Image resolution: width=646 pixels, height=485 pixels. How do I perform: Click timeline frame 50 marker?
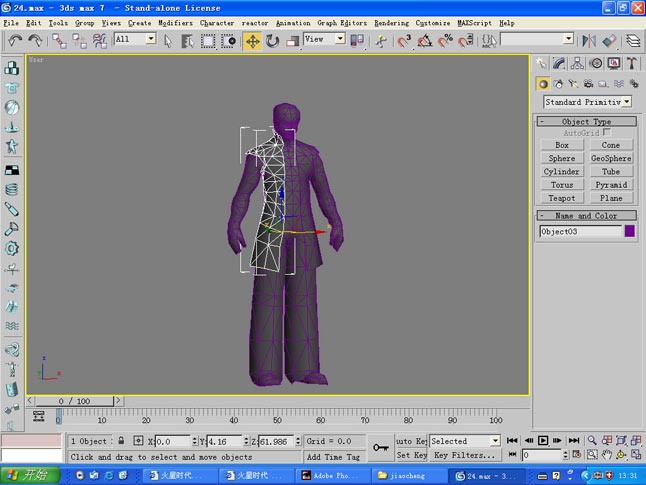[277, 420]
